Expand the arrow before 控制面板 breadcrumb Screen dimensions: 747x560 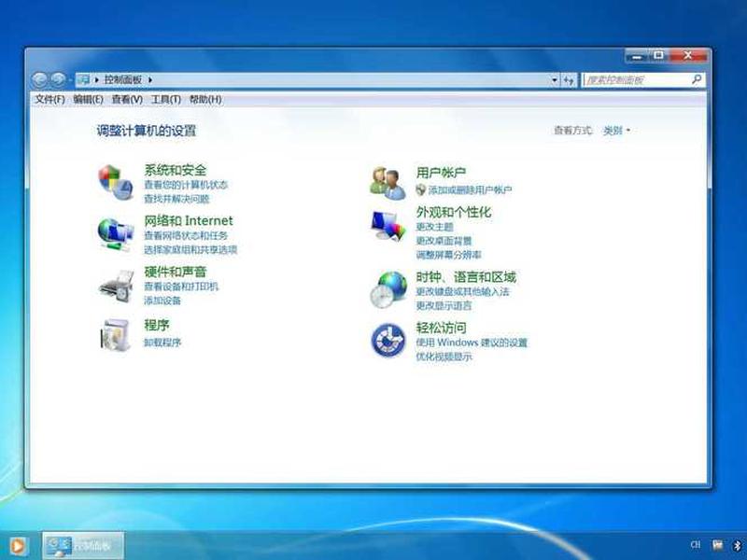97,80
